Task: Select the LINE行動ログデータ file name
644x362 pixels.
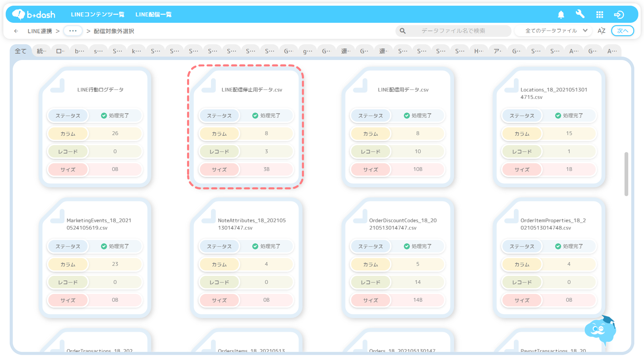Action: (x=100, y=90)
